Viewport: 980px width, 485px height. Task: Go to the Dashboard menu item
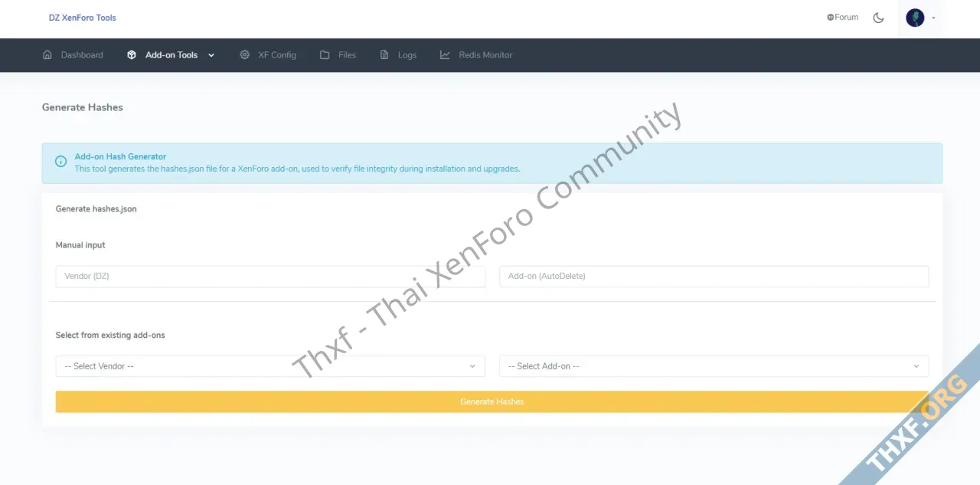[x=82, y=55]
